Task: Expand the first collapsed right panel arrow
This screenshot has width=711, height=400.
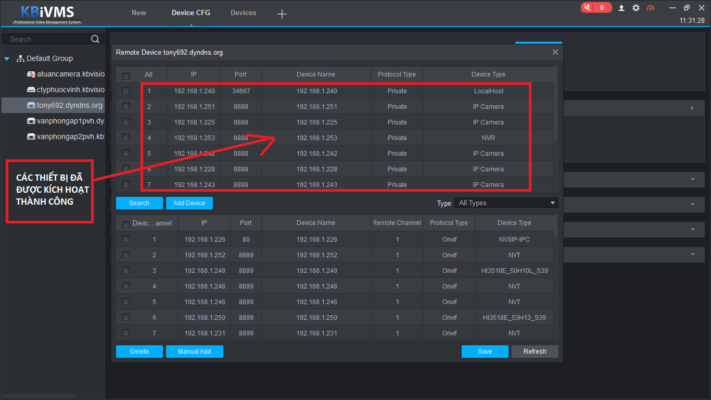Action: (x=692, y=108)
